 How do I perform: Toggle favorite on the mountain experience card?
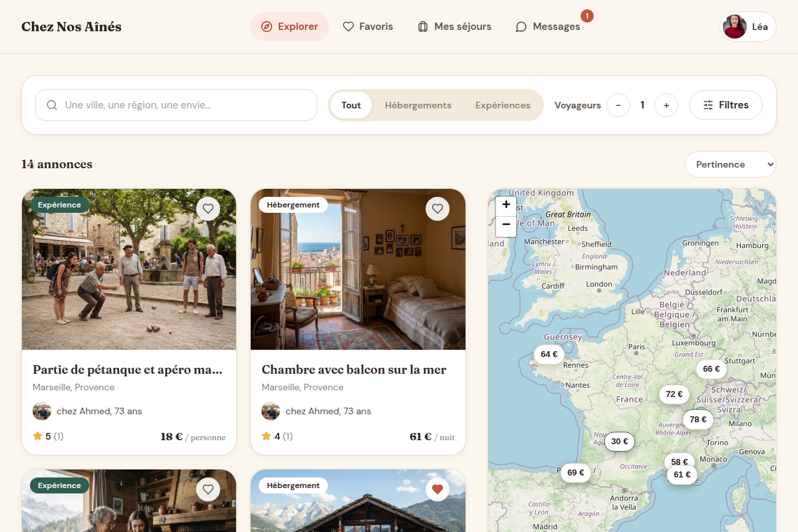click(x=208, y=489)
